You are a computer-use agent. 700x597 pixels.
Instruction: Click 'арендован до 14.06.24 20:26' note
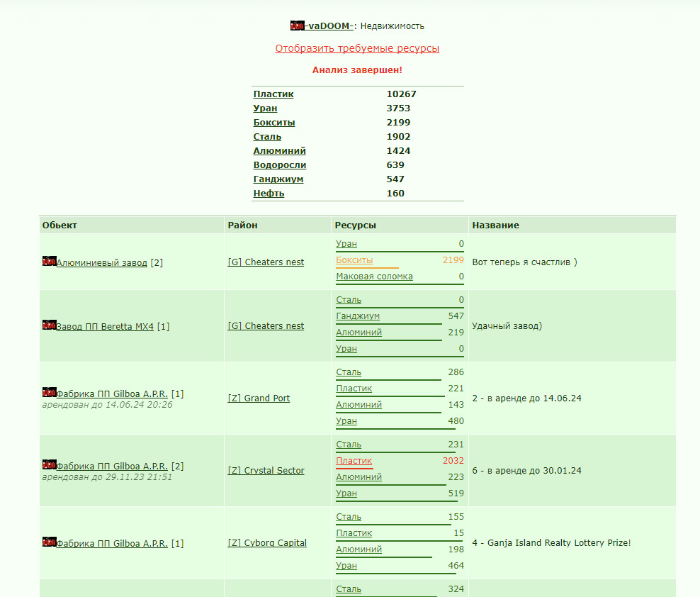[x=107, y=405]
